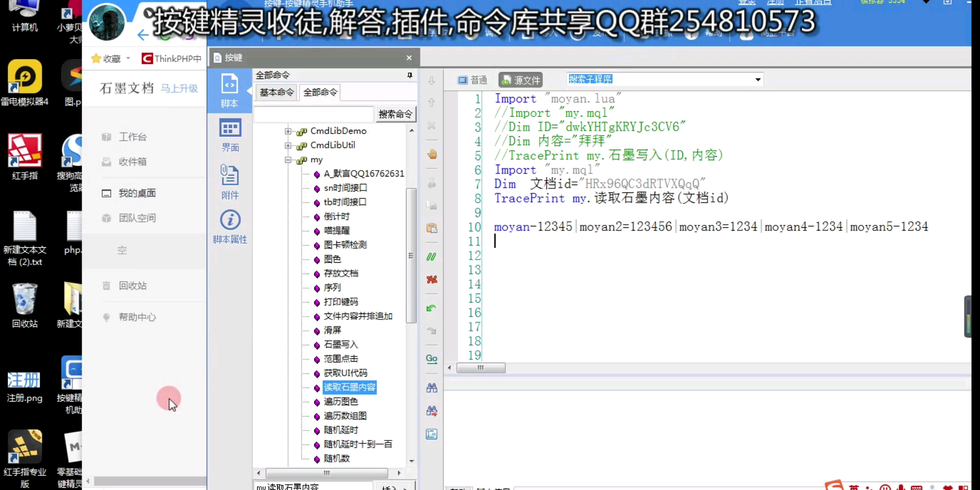Image resolution: width=980 pixels, height=490 pixels.
Task: Click the green comment slashes icon
Action: click(x=431, y=257)
